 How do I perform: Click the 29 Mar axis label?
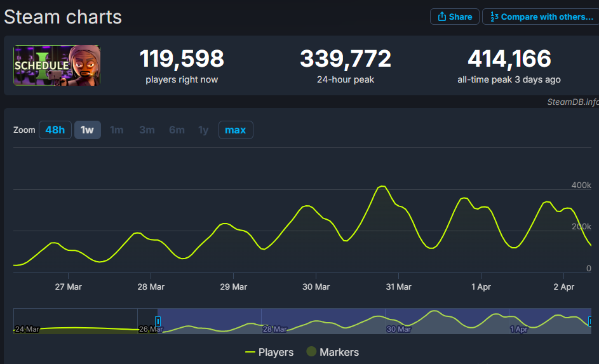point(233,287)
